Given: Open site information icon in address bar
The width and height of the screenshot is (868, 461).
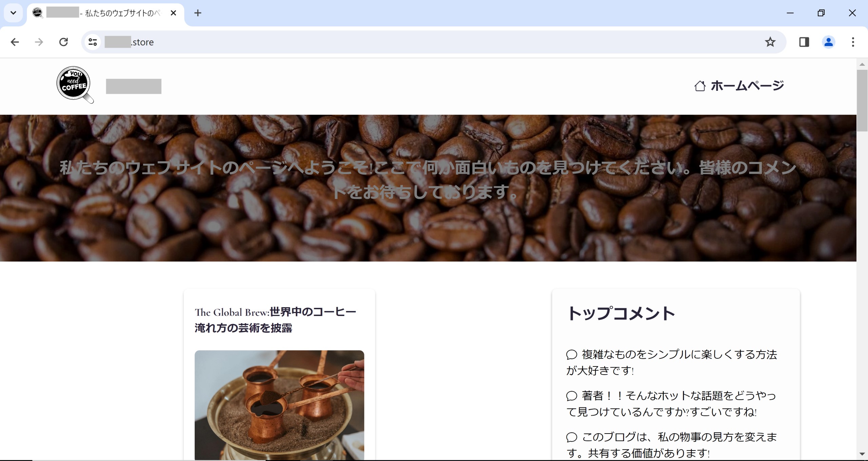Looking at the screenshot, I should [93, 42].
